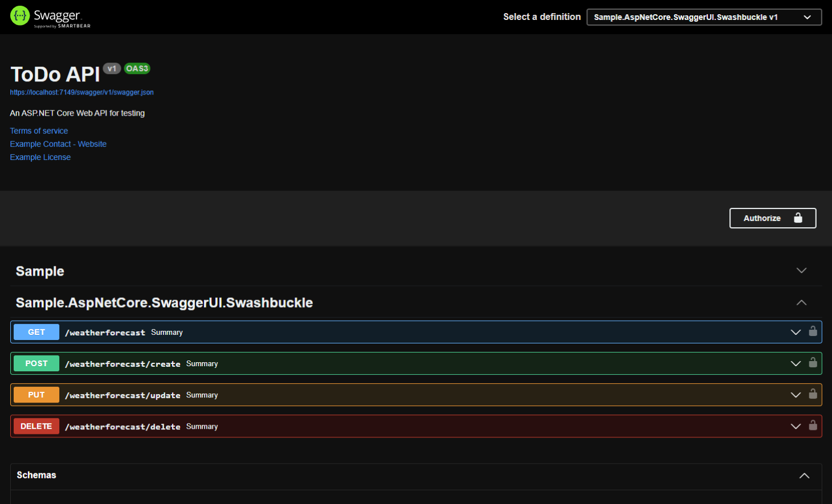This screenshot has width=832, height=504.
Task: Click the /weatherforecast/update path text
Action: [123, 395]
